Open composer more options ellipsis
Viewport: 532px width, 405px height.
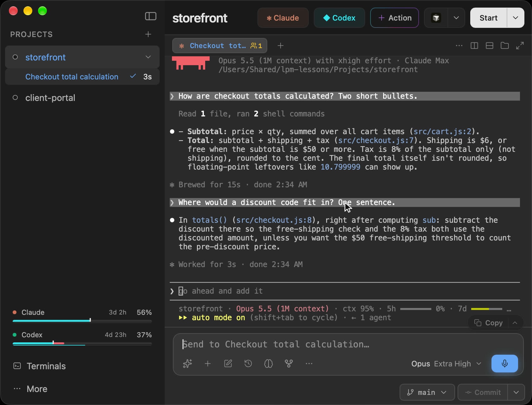[x=309, y=364]
